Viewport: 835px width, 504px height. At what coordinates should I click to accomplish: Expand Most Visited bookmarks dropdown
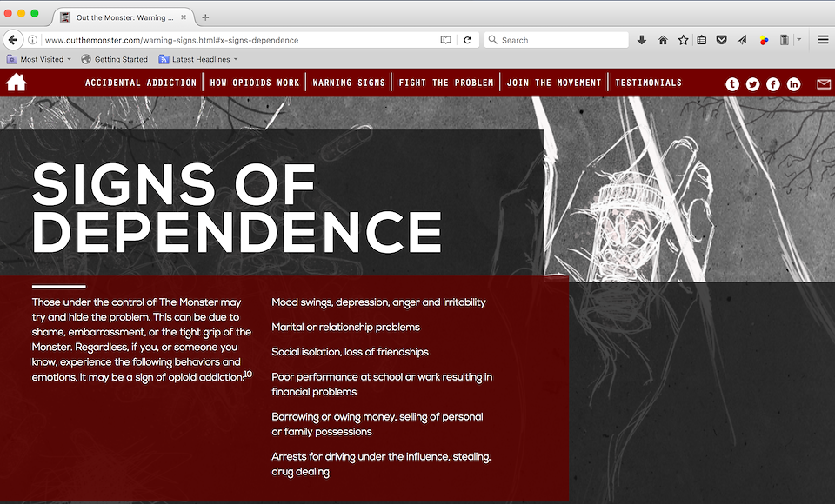pos(70,60)
